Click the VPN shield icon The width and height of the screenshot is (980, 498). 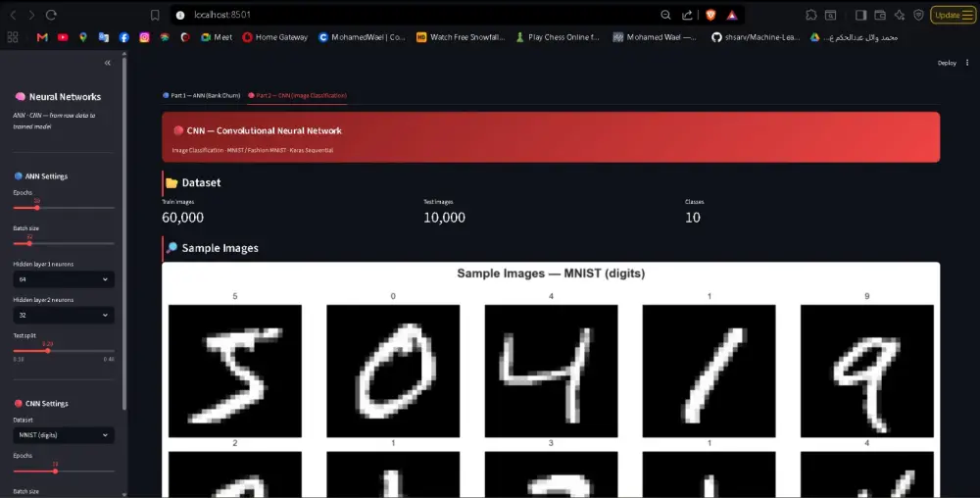tap(918, 15)
